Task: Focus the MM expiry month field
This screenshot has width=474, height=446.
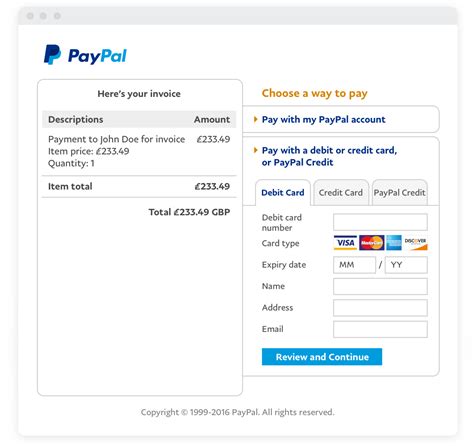Action: (354, 265)
